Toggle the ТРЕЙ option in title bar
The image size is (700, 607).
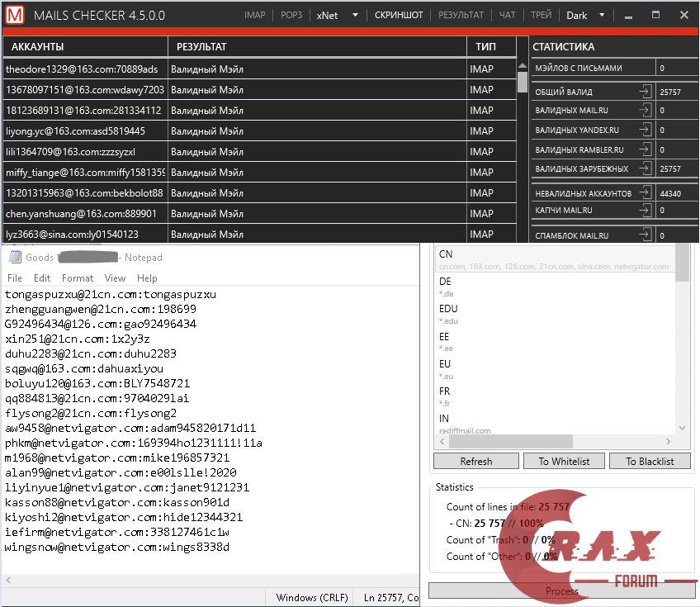pyautogui.click(x=541, y=16)
